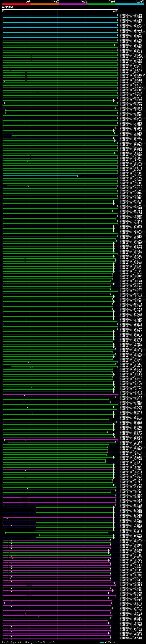Select the UniRef100_P07519 label
This screenshot has width=146, height=644.
point(131,344)
